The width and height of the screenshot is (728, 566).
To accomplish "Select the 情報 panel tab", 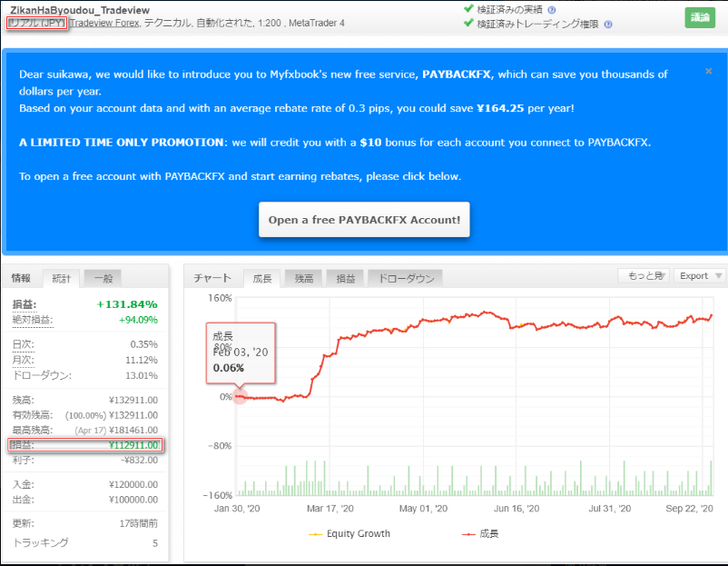I will click(x=21, y=278).
